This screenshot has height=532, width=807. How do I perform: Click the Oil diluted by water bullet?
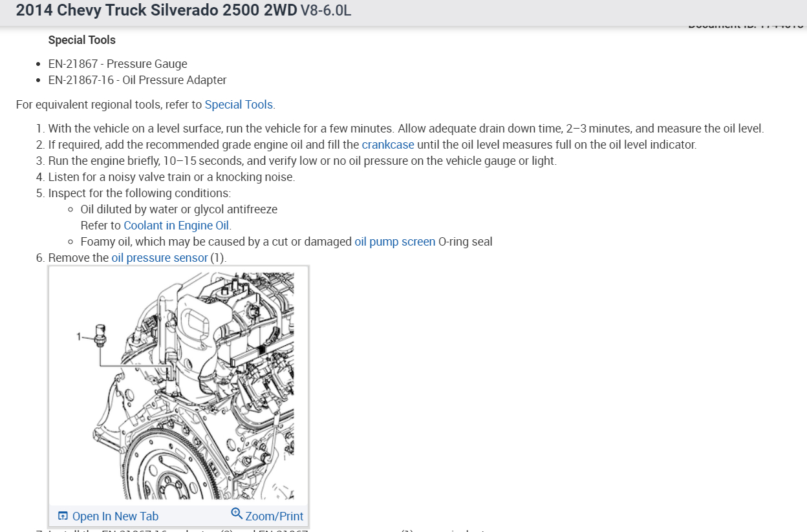179,209
